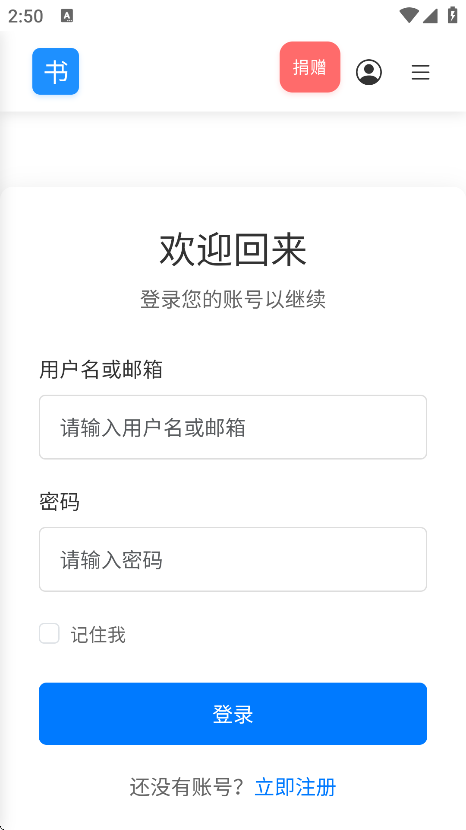Click the red 捐赠 donate button
Screen dimensions: 466x830
point(310,67)
